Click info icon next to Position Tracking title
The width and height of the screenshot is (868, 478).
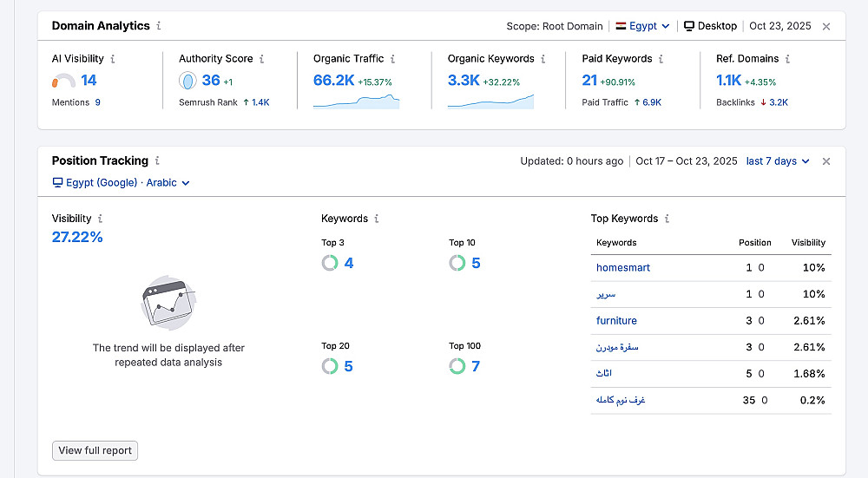157,160
